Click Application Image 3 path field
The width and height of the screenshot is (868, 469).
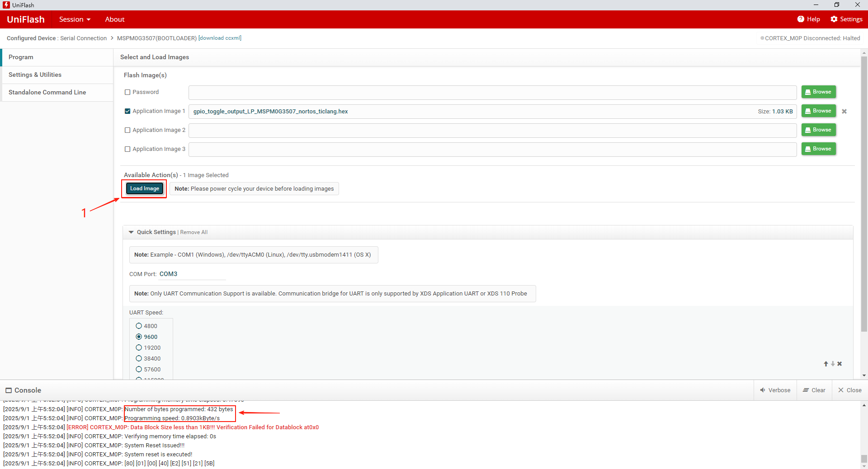pos(492,150)
